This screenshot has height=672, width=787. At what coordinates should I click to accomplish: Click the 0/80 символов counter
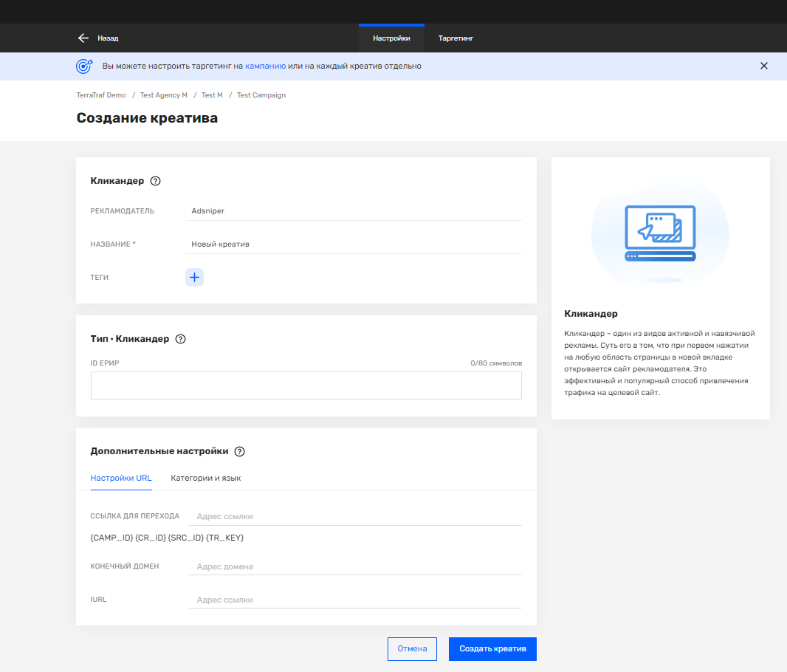[496, 363]
